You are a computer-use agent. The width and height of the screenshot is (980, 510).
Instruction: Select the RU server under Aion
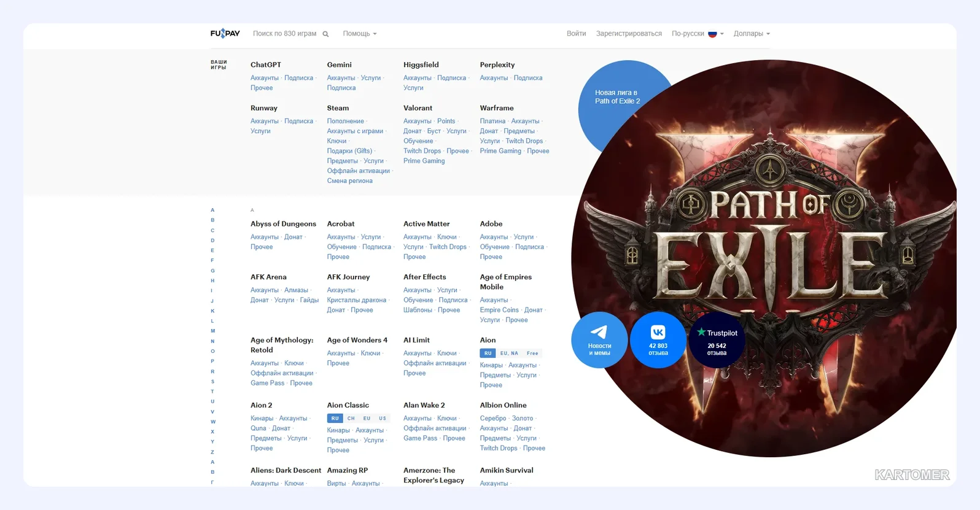(x=488, y=354)
